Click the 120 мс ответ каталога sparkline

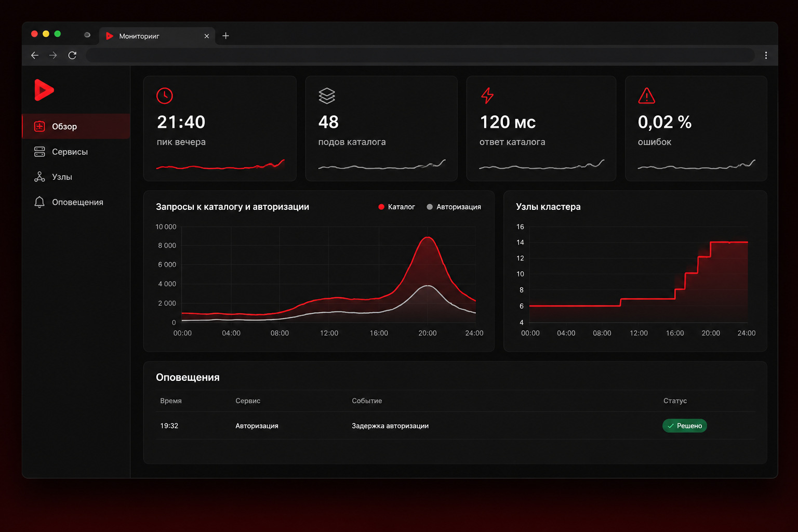coord(541,165)
